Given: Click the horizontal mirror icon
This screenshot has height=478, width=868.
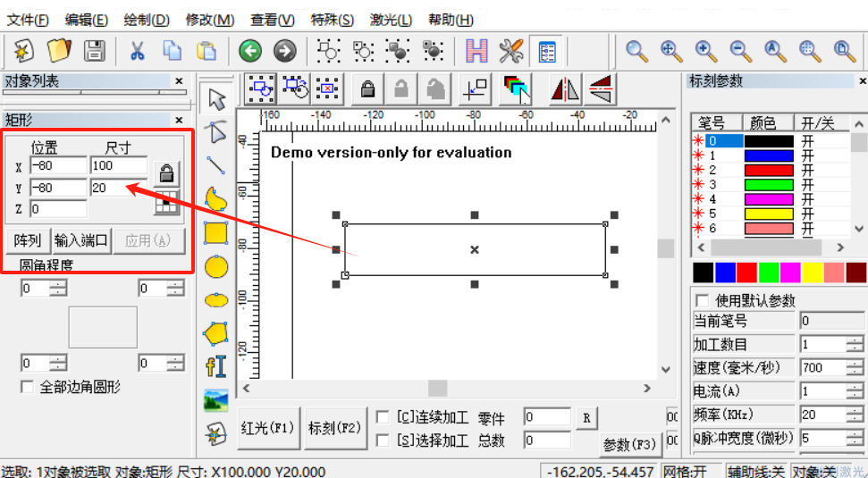Looking at the screenshot, I should click(565, 89).
